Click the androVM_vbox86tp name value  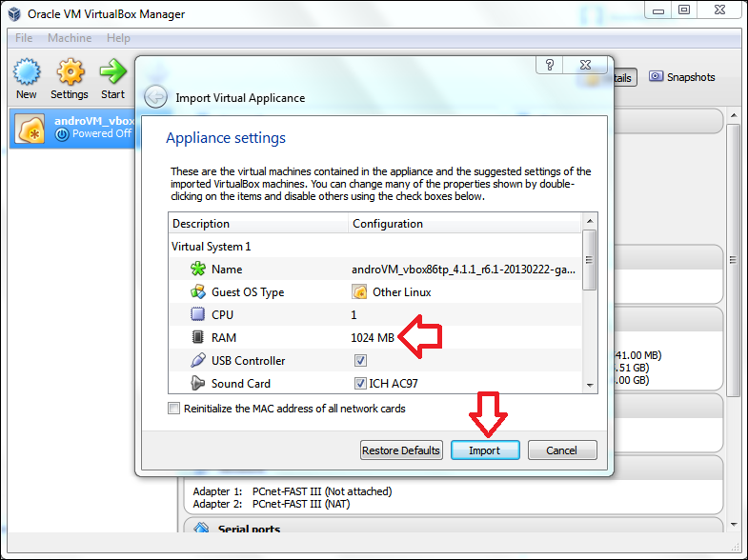pos(463,270)
